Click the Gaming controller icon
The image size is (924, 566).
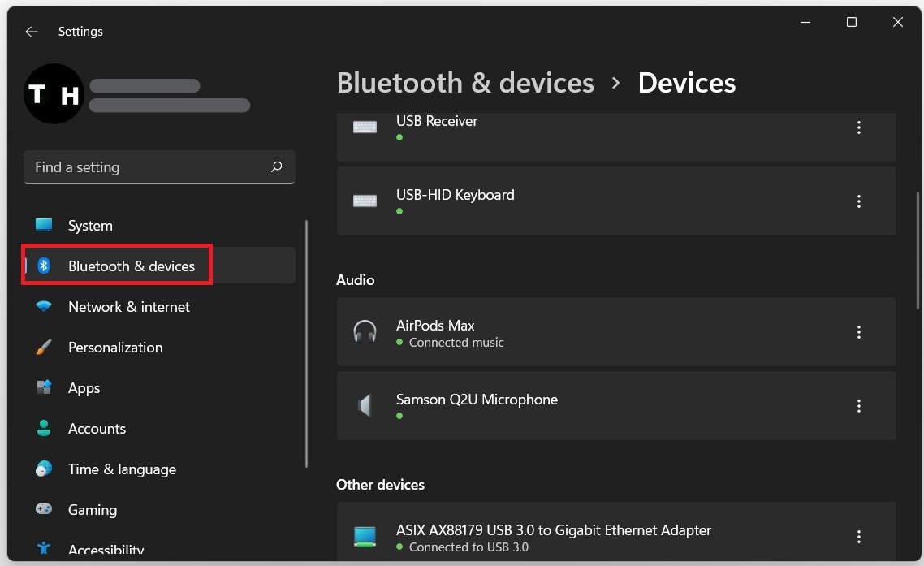tap(44, 510)
